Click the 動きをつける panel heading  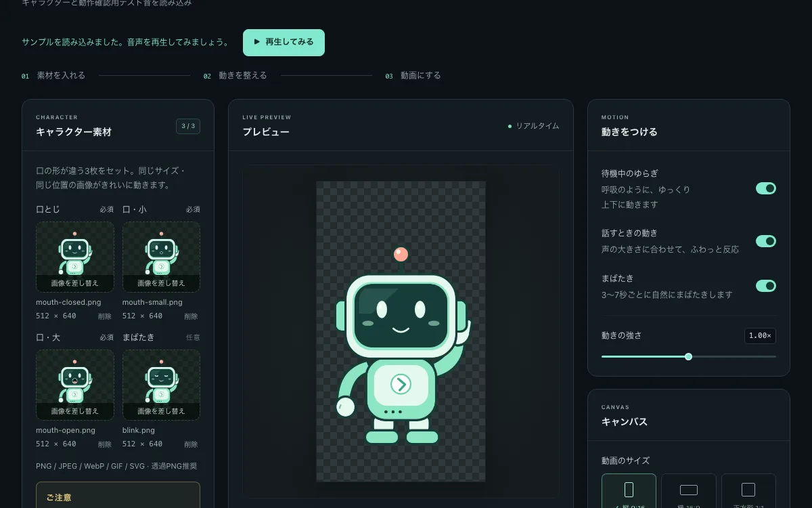click(629, 132)
